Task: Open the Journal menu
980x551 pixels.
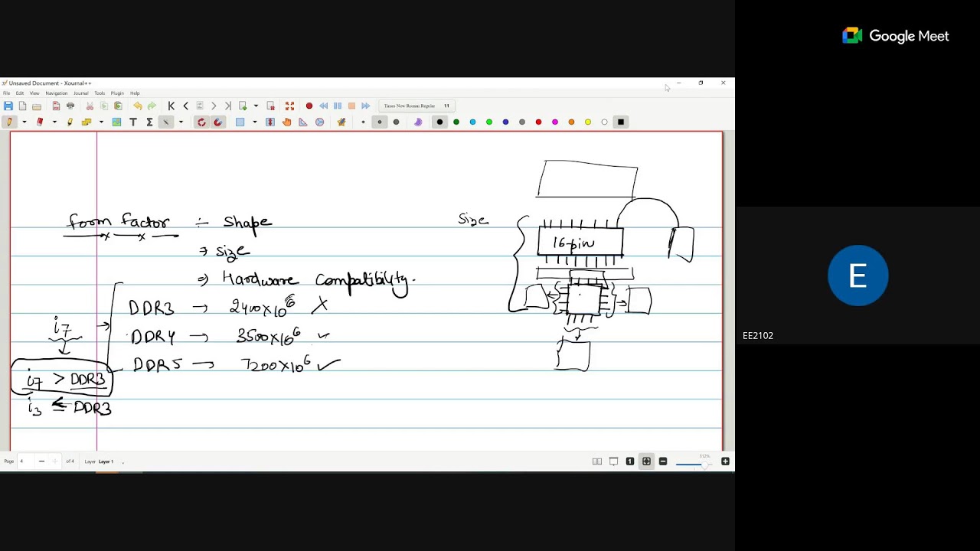Action: (x=81, y=93)
